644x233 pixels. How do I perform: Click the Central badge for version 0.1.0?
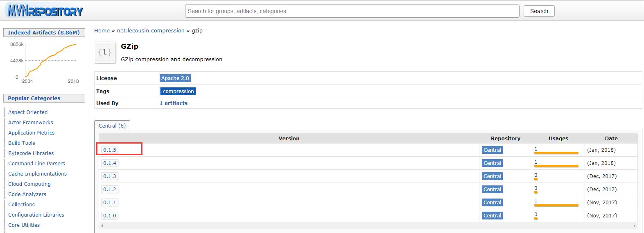pyautogui.click(x=492, y=216)
